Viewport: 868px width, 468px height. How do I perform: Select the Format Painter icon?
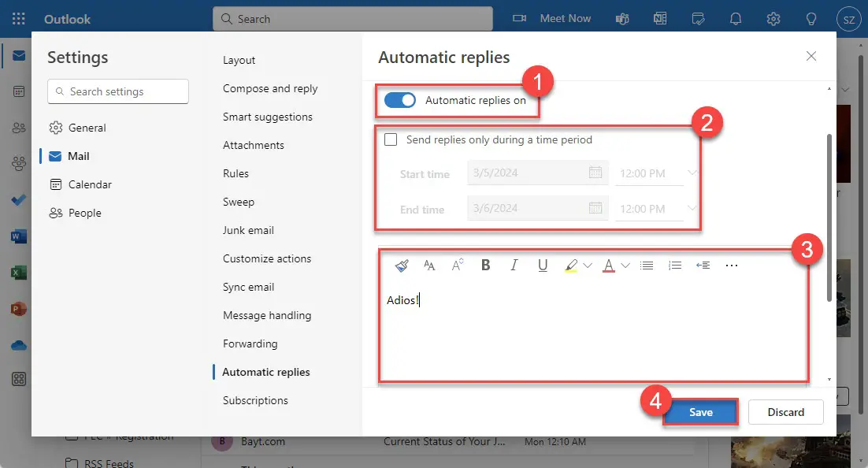(x=402, y=265)
